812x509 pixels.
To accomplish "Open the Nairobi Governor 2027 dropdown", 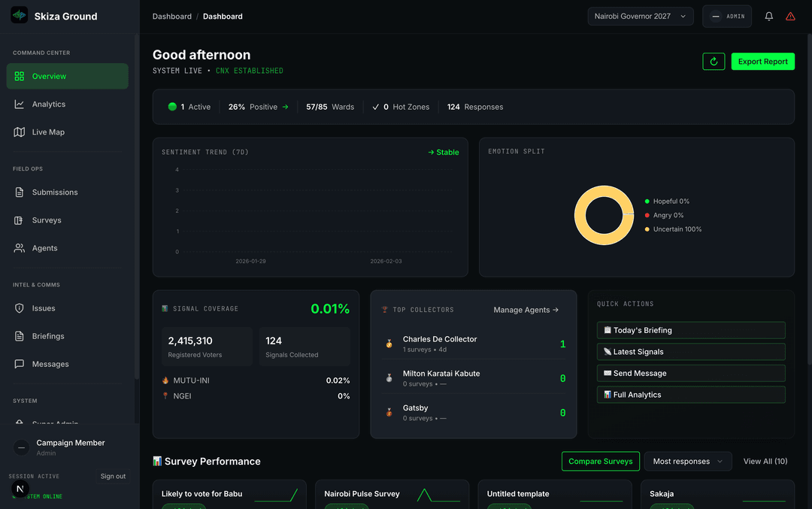I will click(x=641, y=16).
